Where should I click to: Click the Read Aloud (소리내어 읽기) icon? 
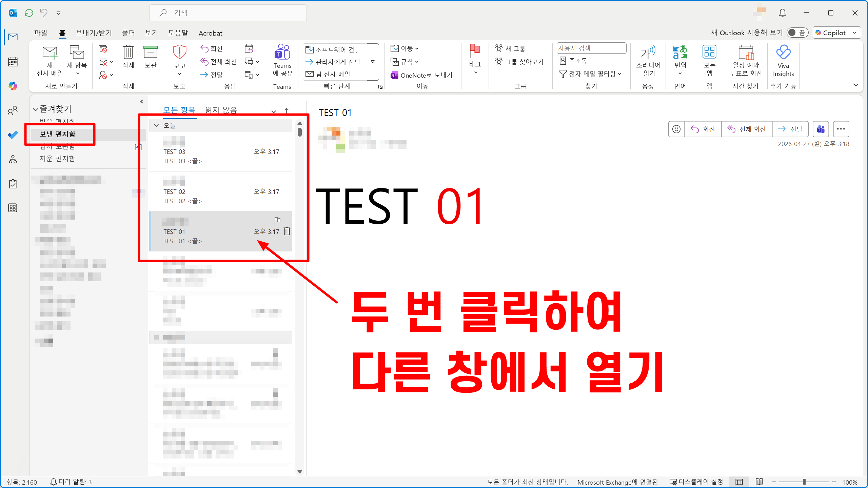pyautogui.click(x=648, y=53)
